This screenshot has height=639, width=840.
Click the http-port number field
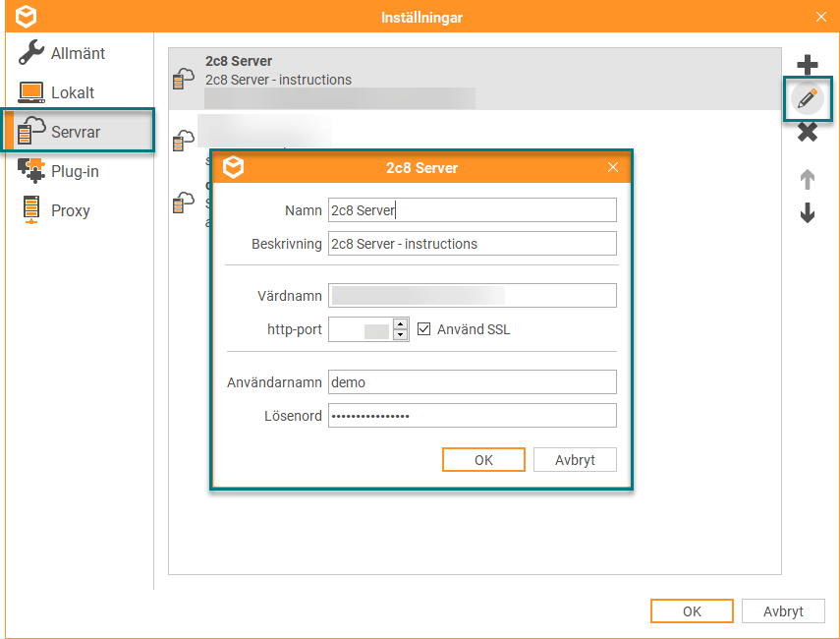(361, 329)
